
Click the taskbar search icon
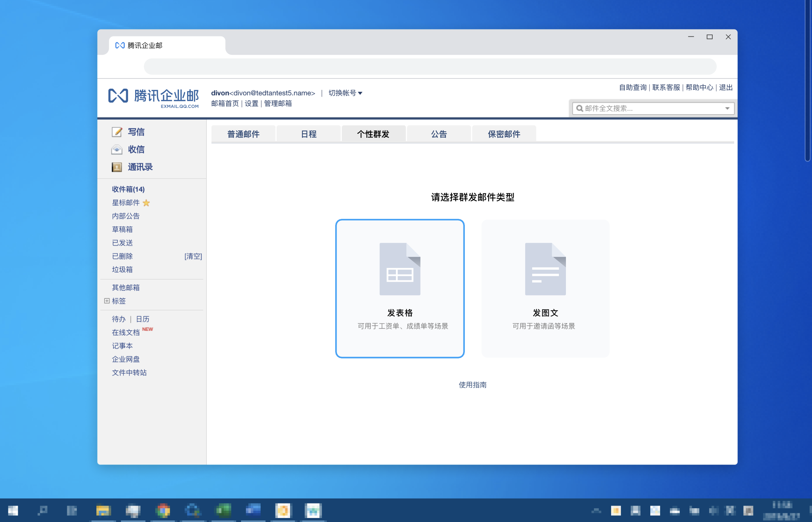[43, 510]
